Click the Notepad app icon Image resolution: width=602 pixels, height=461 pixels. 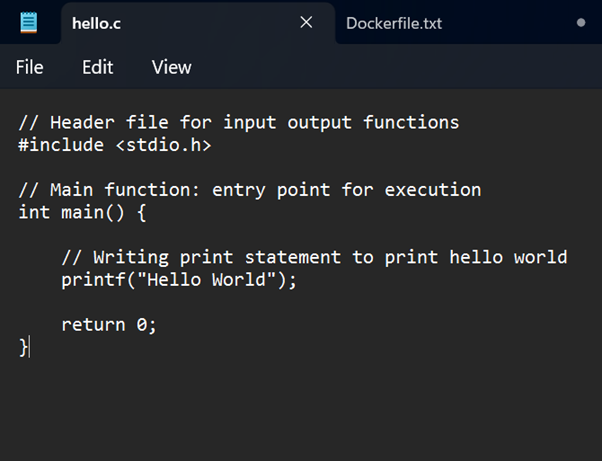pyautogui.click(x=29, y=22)
